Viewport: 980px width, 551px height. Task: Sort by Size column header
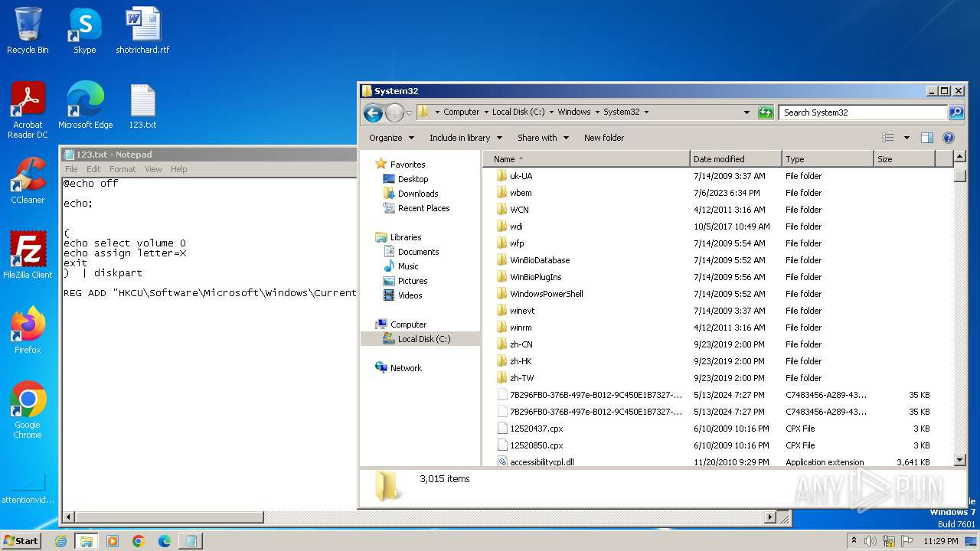point(904,159)
